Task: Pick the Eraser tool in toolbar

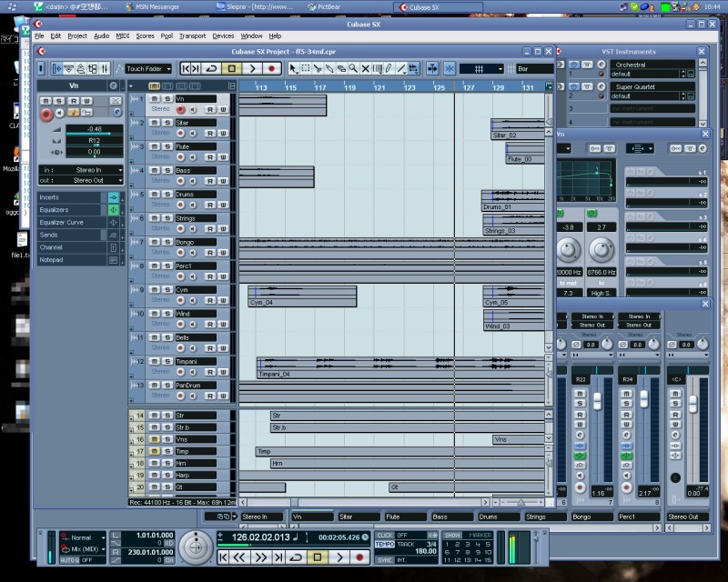Action: pos(342,69)
